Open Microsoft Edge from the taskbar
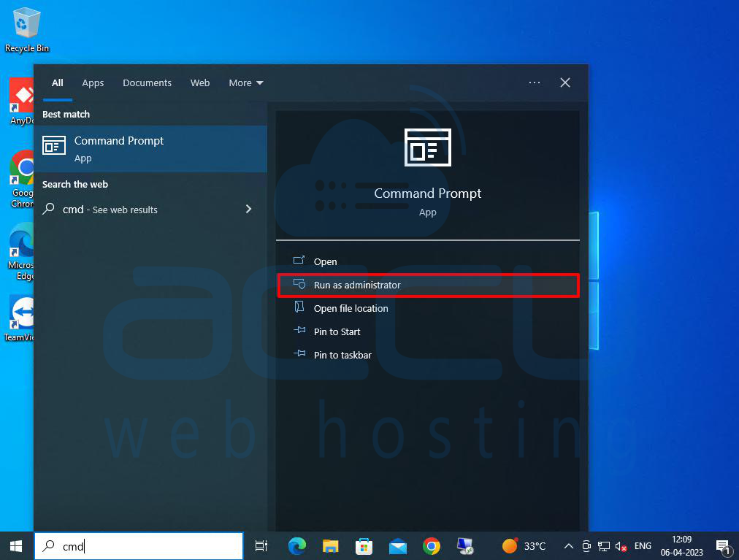739x560 pixels. pos(296,545)
